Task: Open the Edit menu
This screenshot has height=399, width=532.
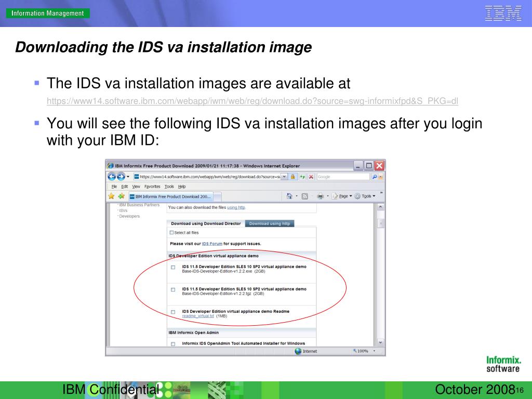Action: pyautogui.click(x=125, y=187)
